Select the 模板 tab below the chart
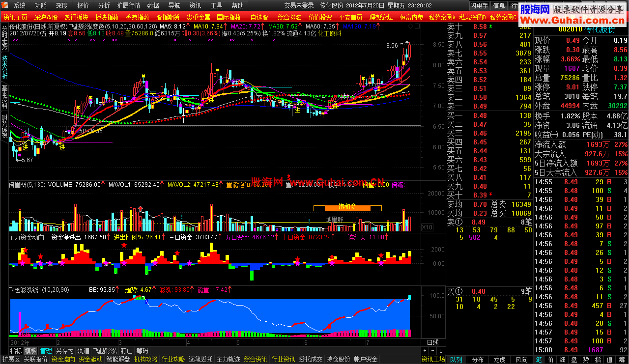This screenshot has height=364, width=629. pos(31,351)
